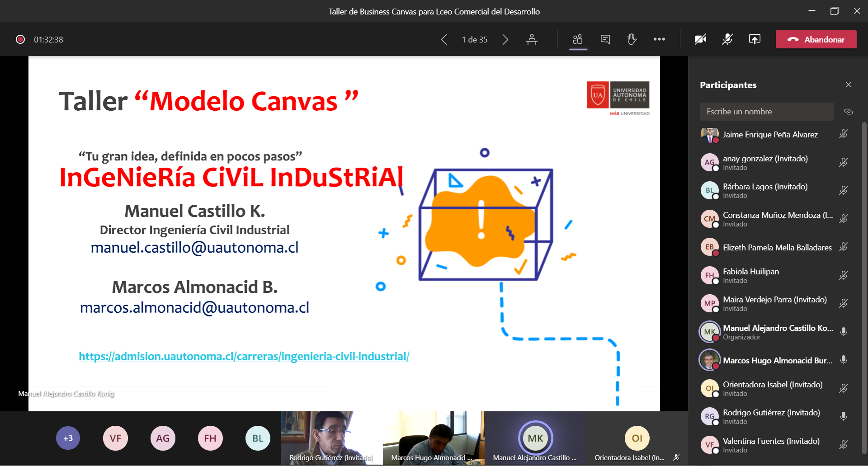Image resolution: width=868 pixels, height=466 pixels.
Task: Click CM avatar for Constanza Muñoz
Action: pos(710,219)
